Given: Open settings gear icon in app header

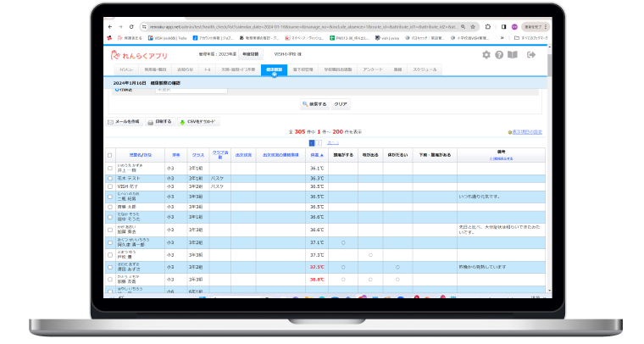Looking at the screenshot, I should pyautogui.click(x=486, y=54).
